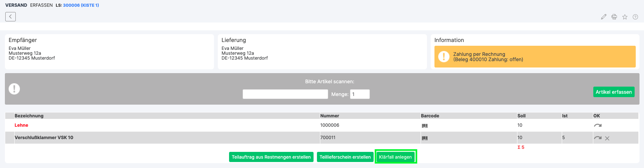The width and height of the screenshot is (644, 168).
Task: Click the pencil edit icon
Action: tap(603, 17)
